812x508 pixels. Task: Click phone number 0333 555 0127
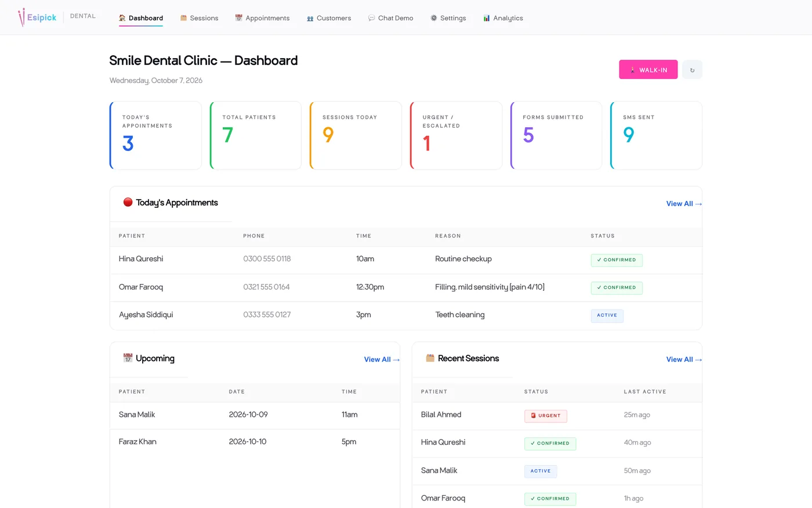(x=267, y=315)
